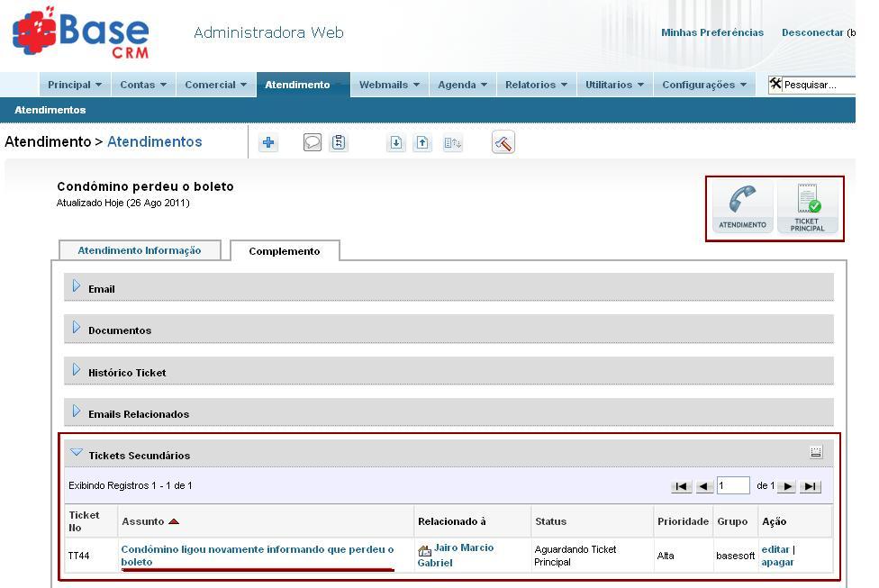Click the blue plus add icon
This screenshot has width=879, height=588.
tap(268, 143)
